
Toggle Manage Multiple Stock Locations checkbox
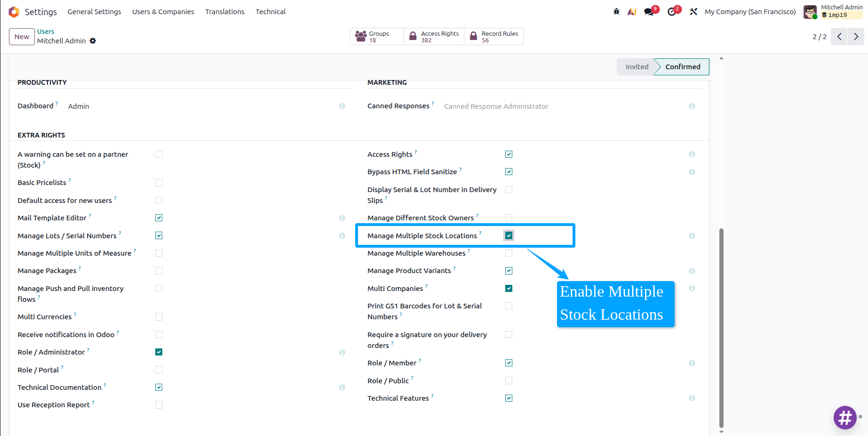coord(509,235)
